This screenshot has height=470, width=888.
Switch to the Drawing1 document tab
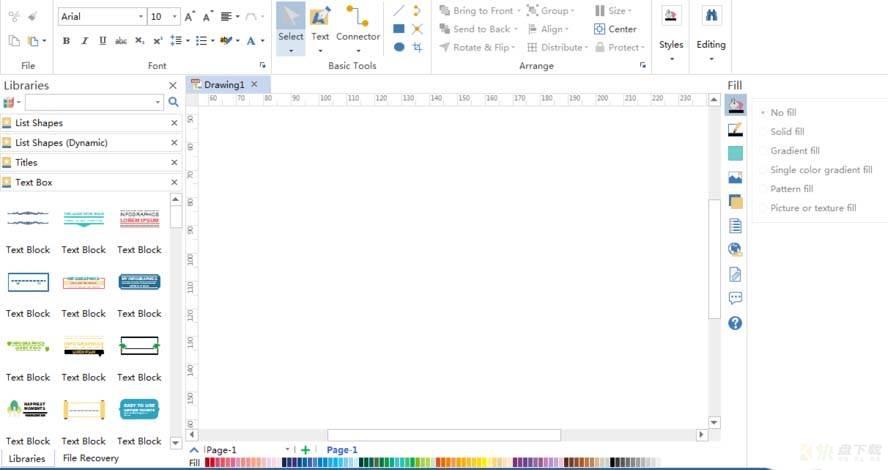coord(224,84)
